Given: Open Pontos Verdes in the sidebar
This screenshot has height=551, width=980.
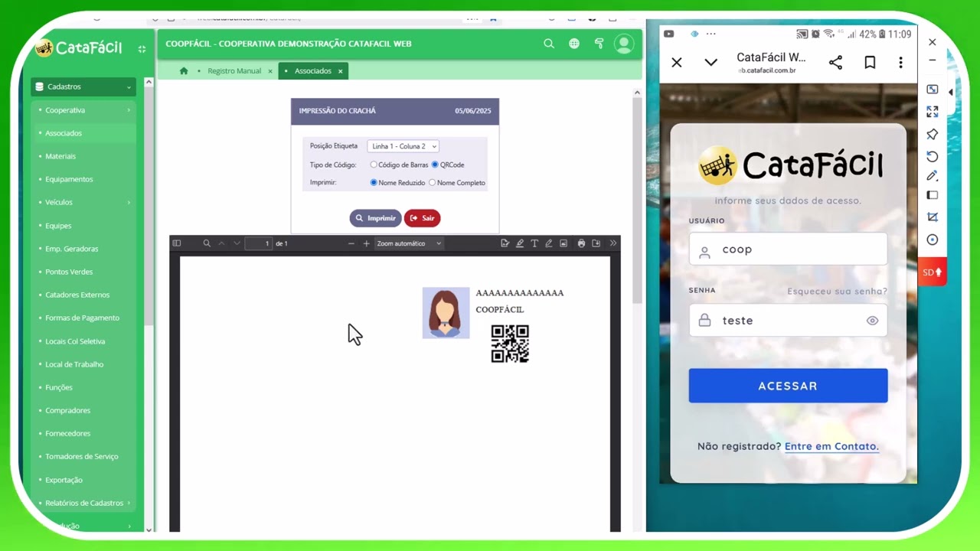Looking at the screenshot, I should (x=69, y=272).
